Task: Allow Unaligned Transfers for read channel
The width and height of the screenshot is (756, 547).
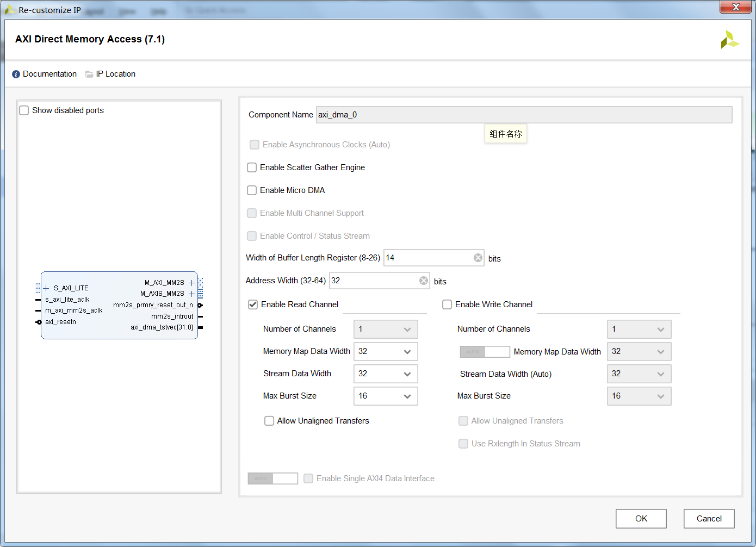Action: pos(269,420)
